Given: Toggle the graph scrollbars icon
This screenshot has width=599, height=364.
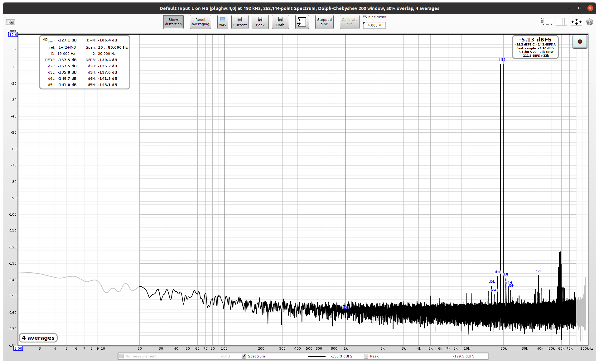Looking at the screenshot, I should (x=546, y=22).
